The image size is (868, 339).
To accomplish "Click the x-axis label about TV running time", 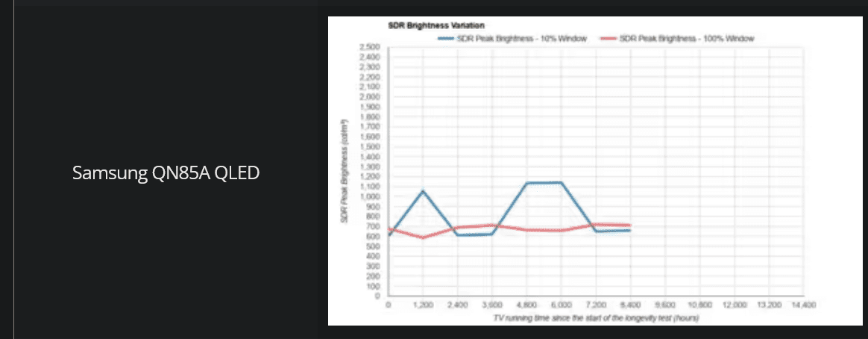I will tap(596, 318).
